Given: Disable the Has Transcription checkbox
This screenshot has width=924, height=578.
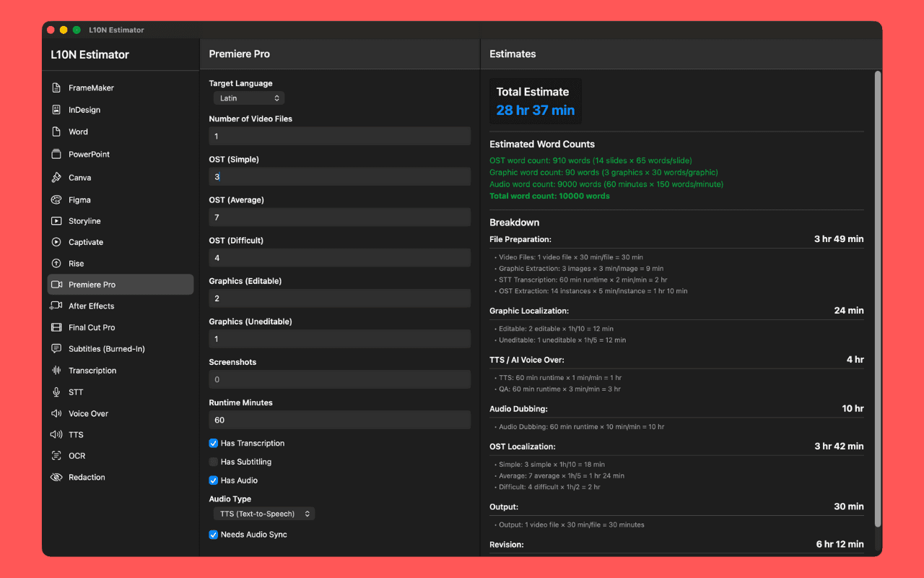Looking at the screenshot, I should coord(213,443).
